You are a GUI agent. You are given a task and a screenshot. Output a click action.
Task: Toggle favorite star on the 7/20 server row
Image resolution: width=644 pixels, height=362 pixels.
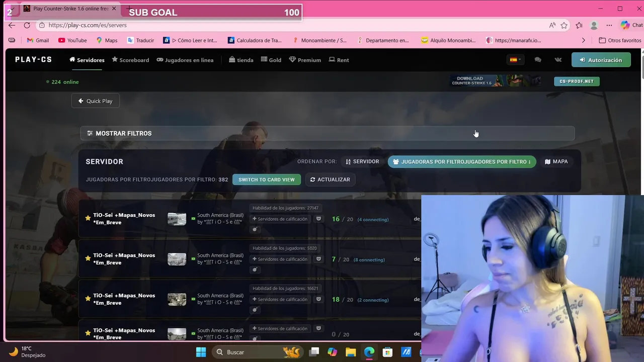tap(88, 258)
